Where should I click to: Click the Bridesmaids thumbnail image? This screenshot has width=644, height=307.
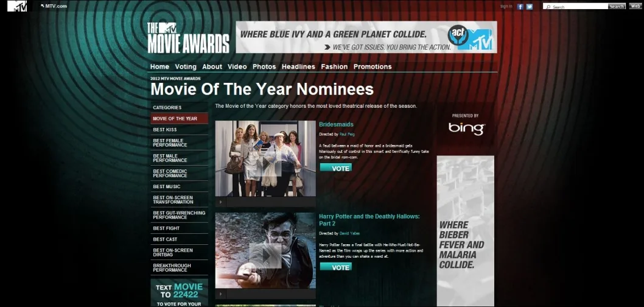265,158
